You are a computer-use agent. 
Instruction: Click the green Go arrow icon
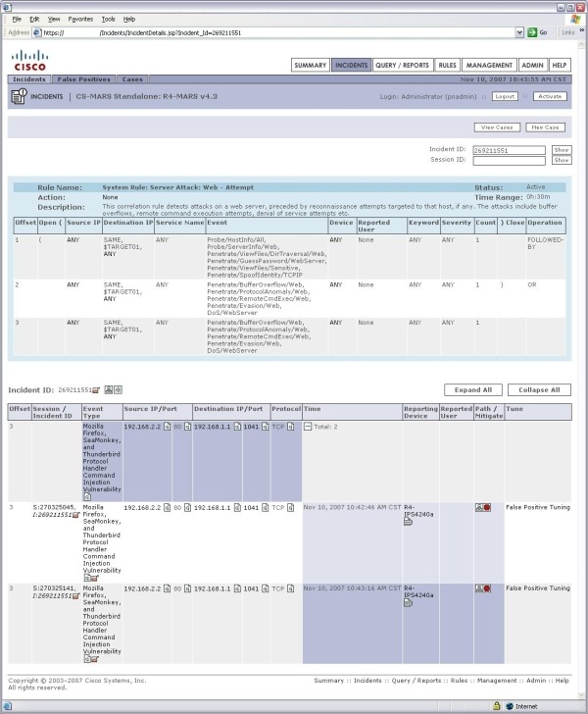pyautogui.click(x=532, y=32)
